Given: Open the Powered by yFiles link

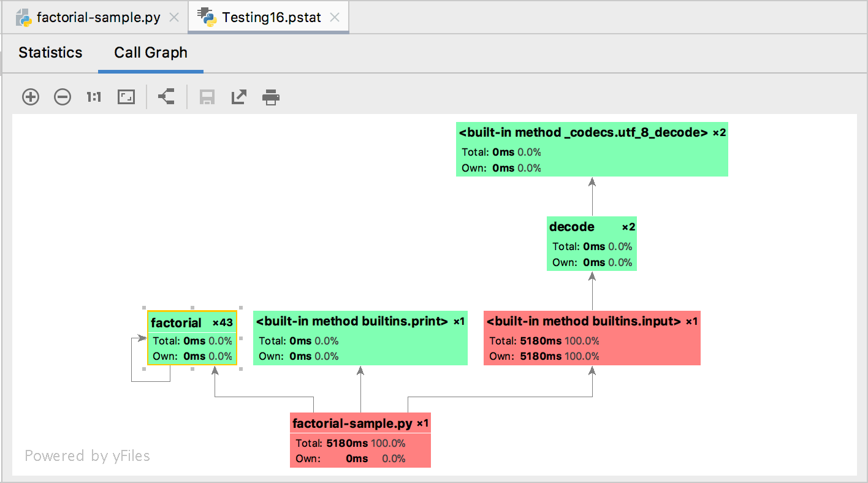Looking at the screenshot, I should [87, 455].
